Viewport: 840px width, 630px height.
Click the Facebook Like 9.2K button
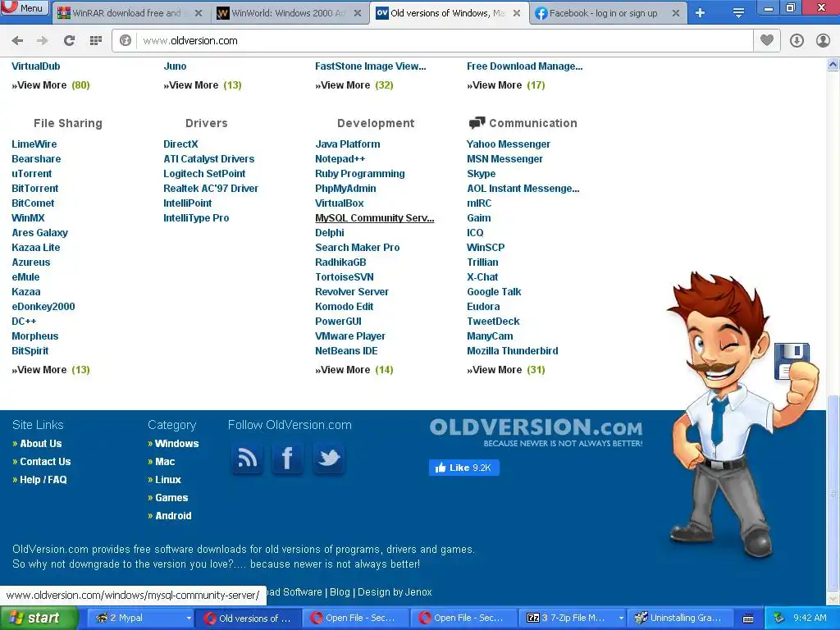pos(464,468)
